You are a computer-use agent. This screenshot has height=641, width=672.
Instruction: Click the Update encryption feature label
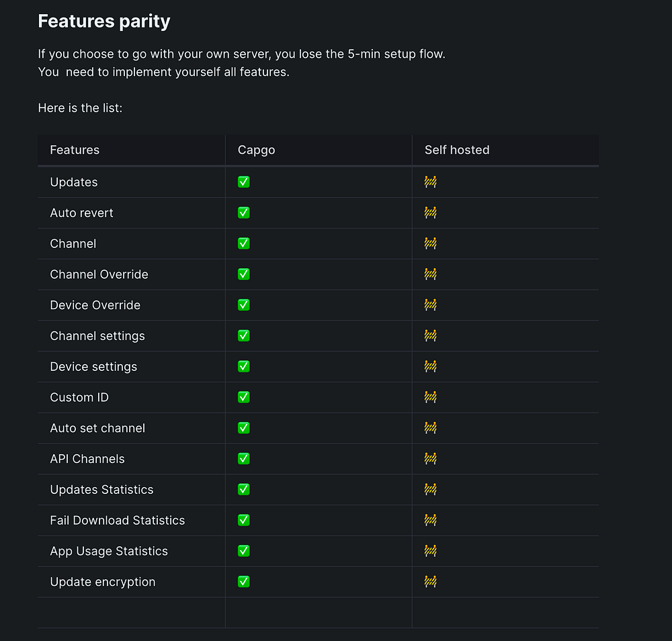(x=103, y=582)
